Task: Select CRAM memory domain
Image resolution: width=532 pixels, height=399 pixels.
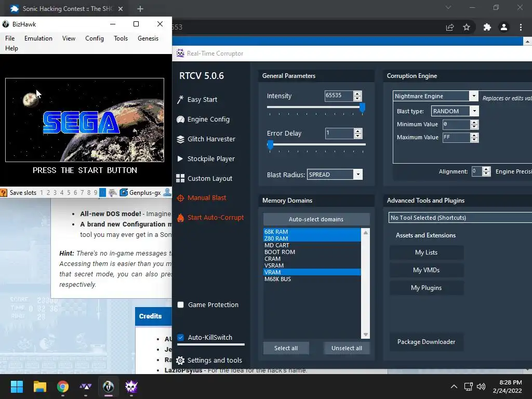Action: [x=312, y=259]
